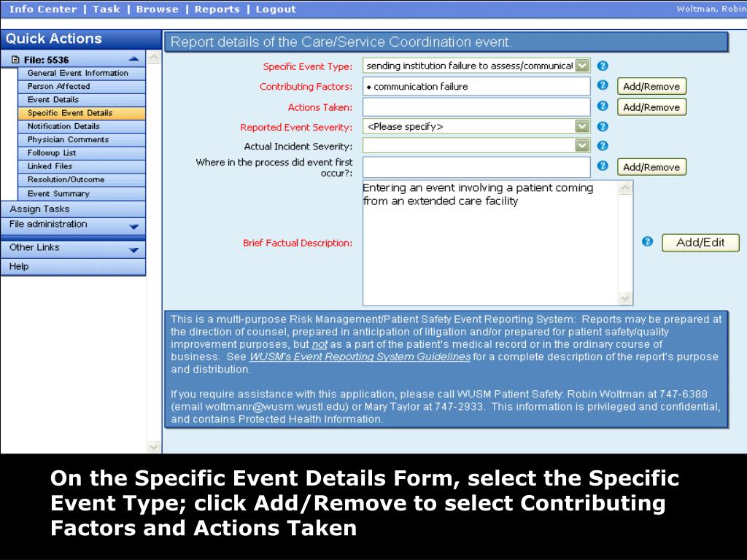
Task: Open Event Summary section
Action: 82,193
